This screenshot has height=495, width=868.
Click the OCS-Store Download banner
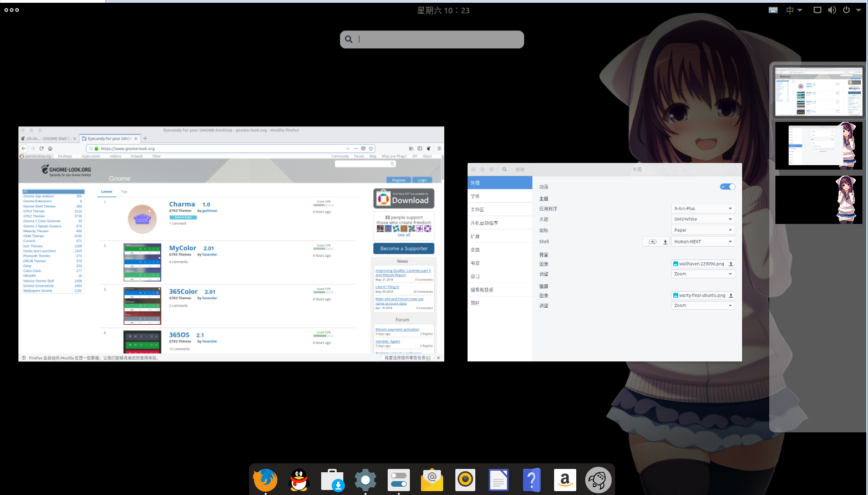[404, 198]
